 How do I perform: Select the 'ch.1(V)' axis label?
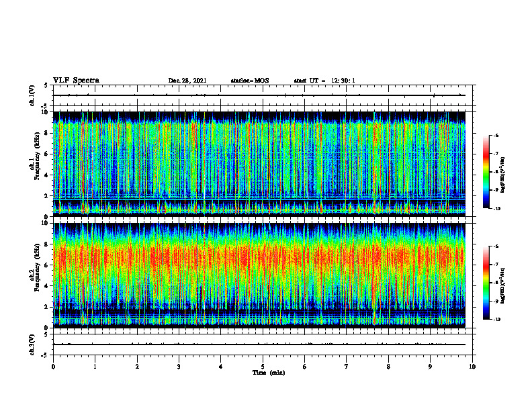(x=32, y=95)
